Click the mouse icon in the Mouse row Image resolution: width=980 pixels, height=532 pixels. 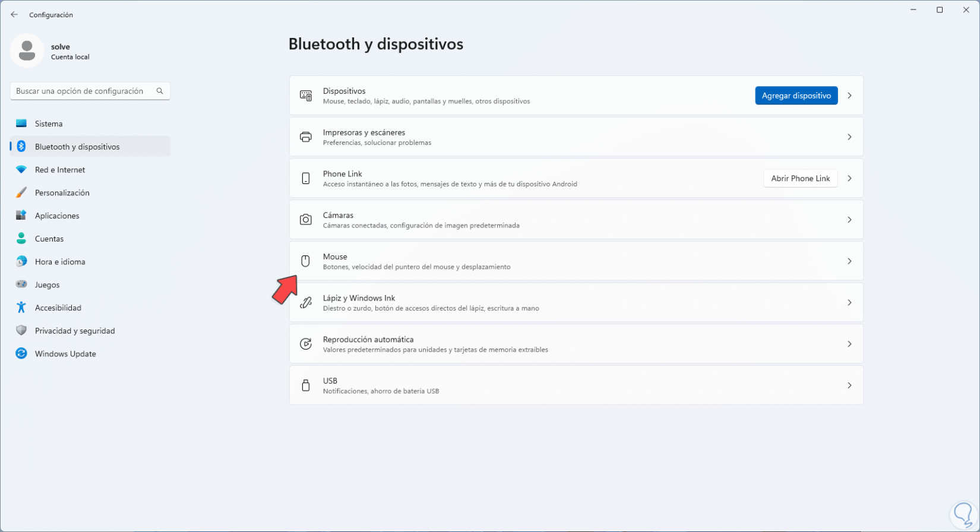[x=305, y=261]
